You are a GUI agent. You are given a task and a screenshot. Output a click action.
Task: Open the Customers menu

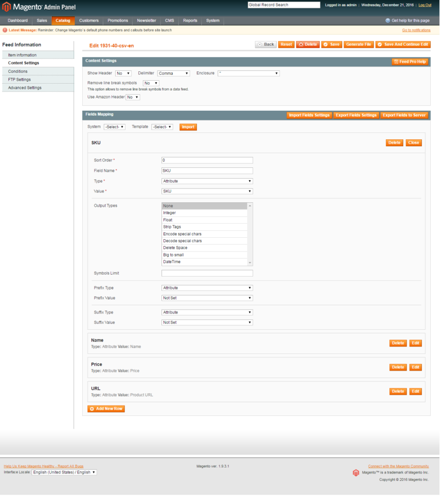coord(89,21)
